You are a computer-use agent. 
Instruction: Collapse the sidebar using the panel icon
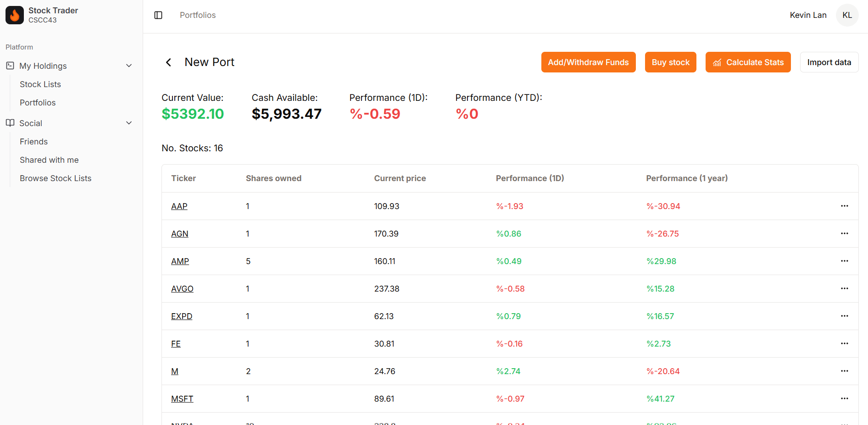158,15
